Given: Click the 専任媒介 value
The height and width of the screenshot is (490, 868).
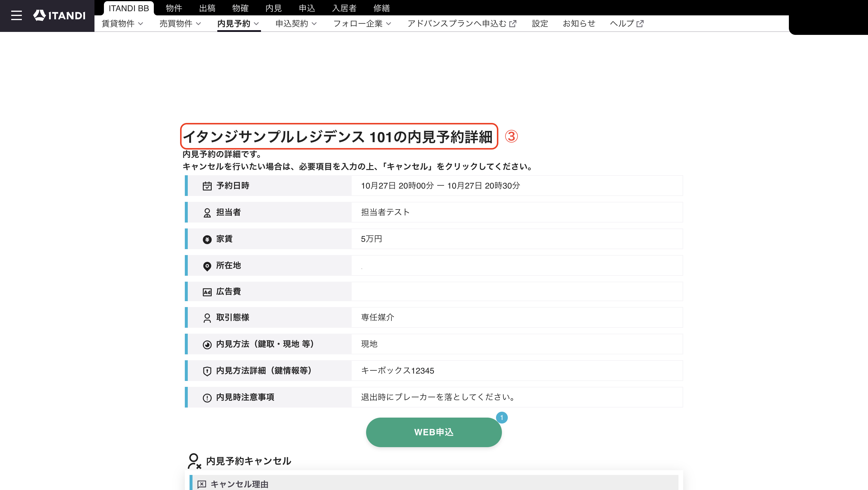Looking at the screenshot, I should click(377, 317).
